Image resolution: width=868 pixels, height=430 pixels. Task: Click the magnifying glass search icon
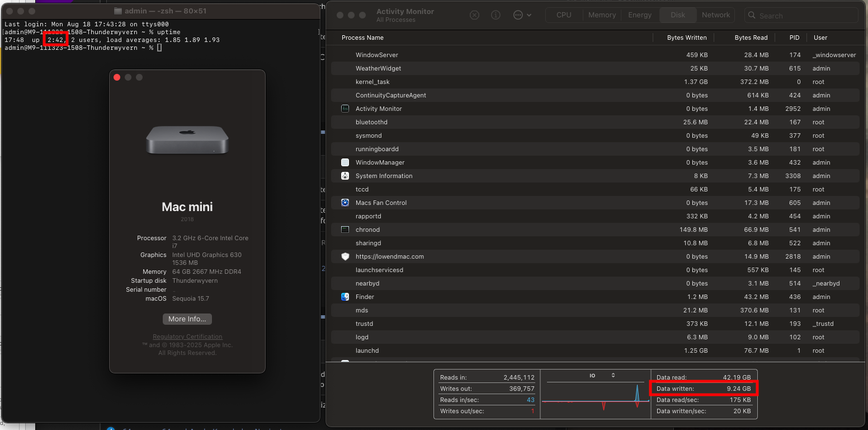(x=752, y=16)
